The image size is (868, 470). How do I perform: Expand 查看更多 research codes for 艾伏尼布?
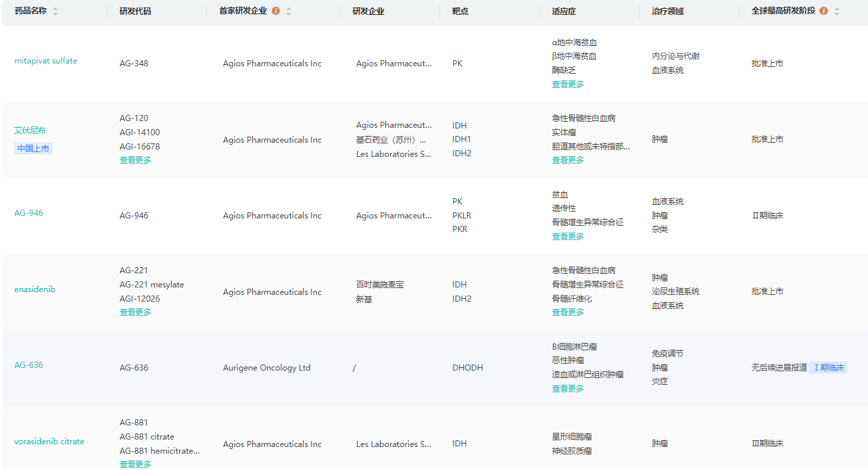[135, 160]
